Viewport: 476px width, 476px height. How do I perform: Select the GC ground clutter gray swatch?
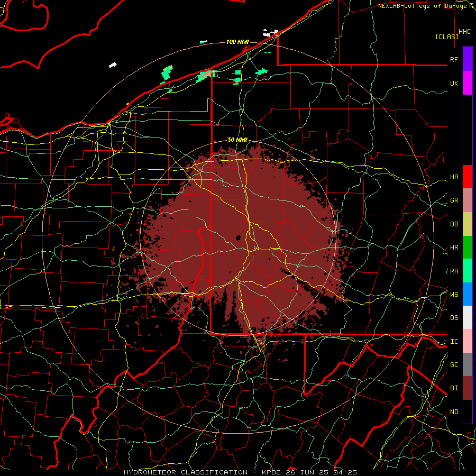[467, 364]
